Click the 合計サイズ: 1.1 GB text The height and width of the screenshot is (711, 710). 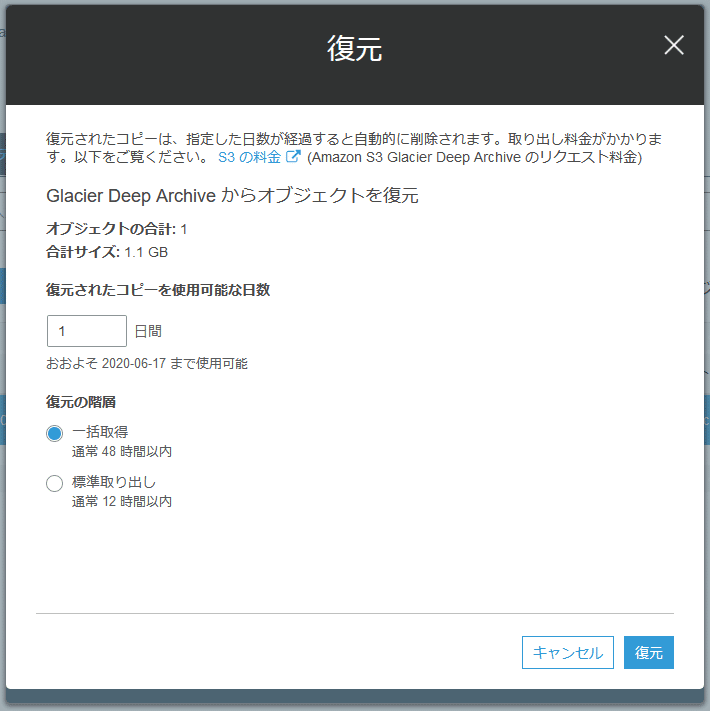tap(107, 252)
